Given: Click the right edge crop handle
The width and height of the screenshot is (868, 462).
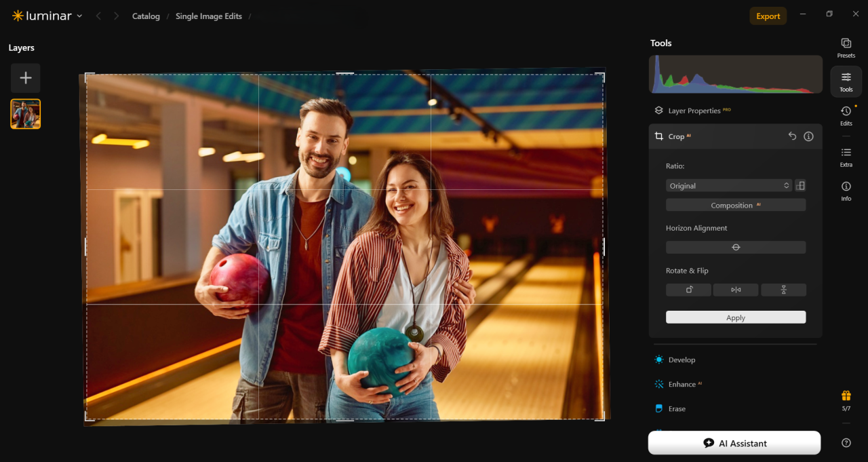Looking at the screenshot, I should pos(604,246).
